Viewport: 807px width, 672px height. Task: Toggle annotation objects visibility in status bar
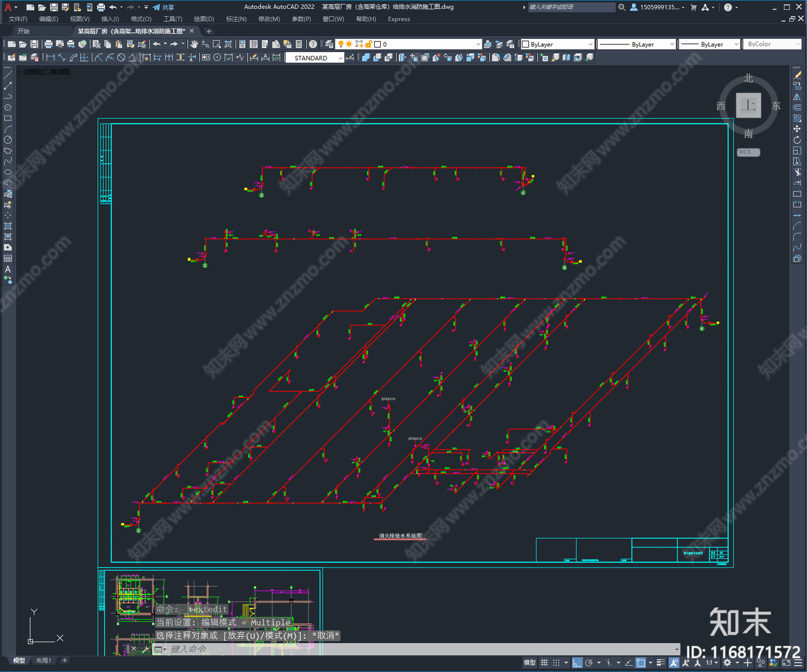(674, 662)
